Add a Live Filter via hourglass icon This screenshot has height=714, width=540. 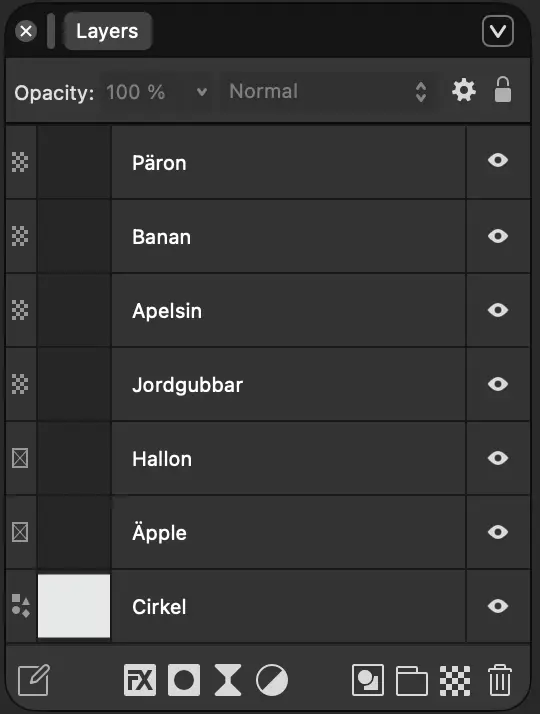pyautogui.click(x=228, y=680)
